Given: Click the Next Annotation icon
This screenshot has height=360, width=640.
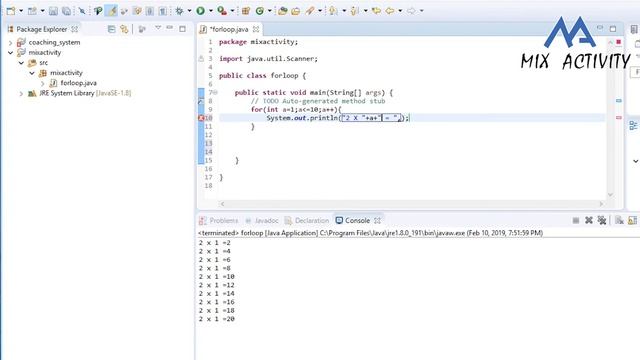Looking at the screenshot, I should pyautogui.click(x=333, y=11).
